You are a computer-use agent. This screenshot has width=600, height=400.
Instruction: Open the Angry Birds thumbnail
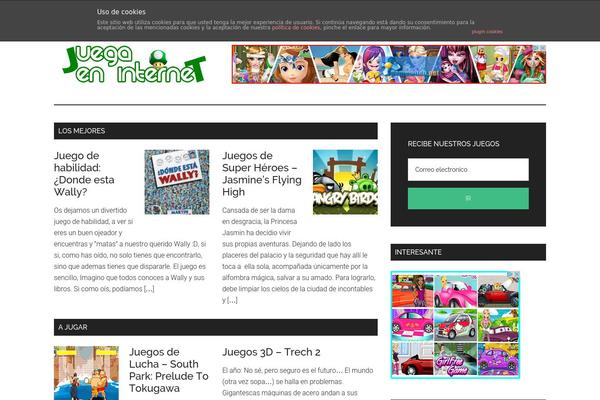coord(345,182)
